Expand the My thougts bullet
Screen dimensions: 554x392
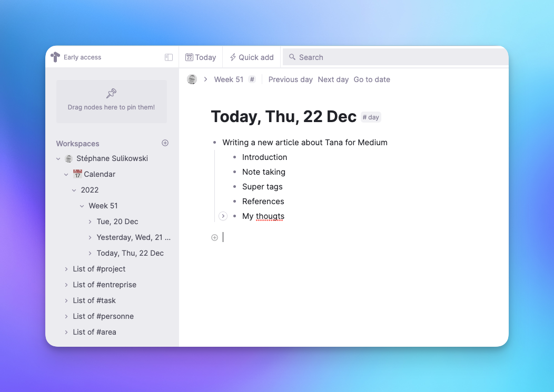[223, 216]
